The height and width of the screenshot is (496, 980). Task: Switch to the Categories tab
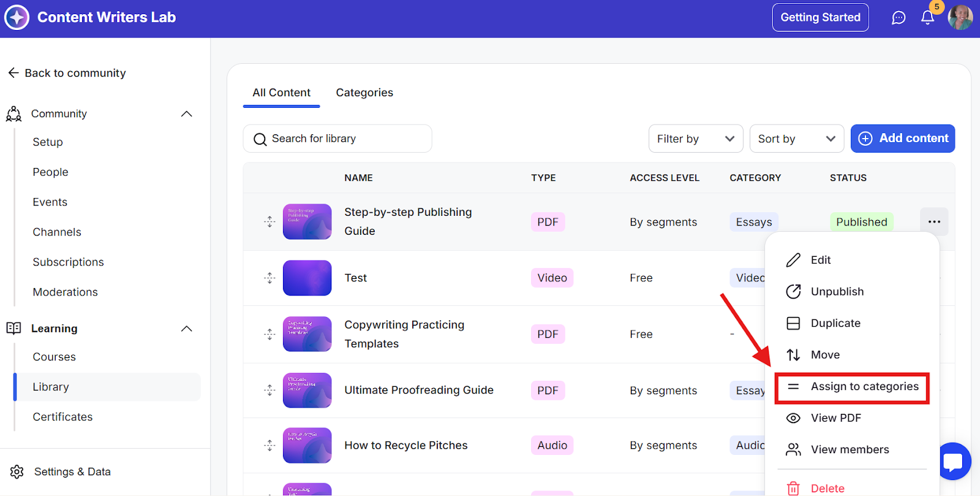point(364,93)
